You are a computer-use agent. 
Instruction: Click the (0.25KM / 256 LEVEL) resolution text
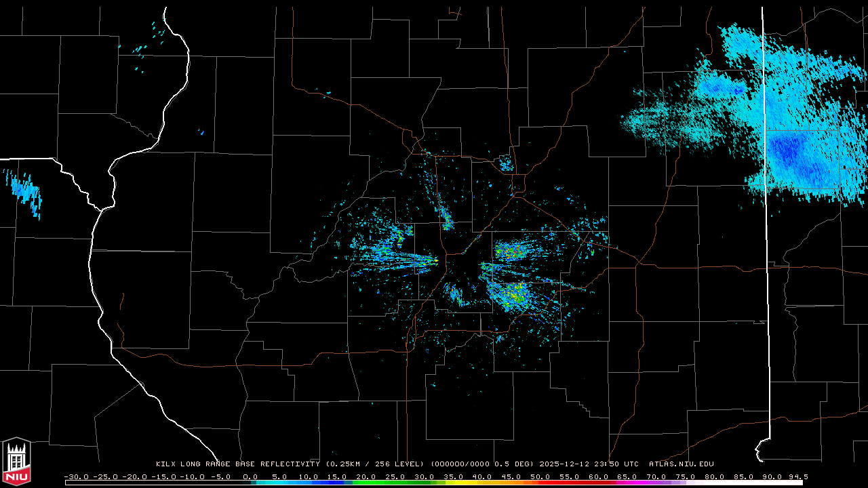click(x=374, y=464)
